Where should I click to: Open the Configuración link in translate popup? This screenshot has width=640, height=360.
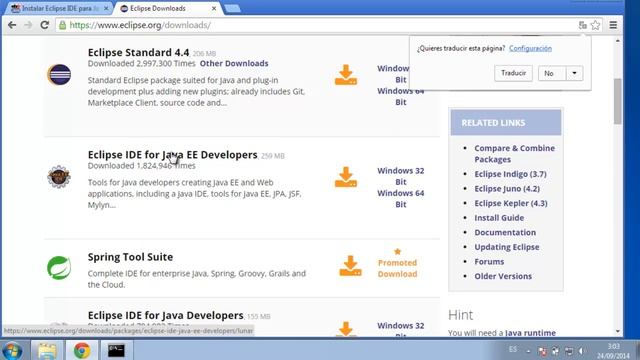coord(530,48)
